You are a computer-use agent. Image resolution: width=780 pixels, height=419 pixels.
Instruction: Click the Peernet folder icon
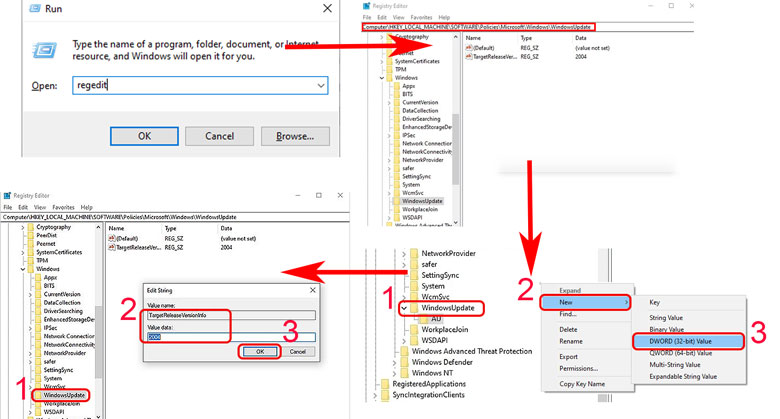29,246
